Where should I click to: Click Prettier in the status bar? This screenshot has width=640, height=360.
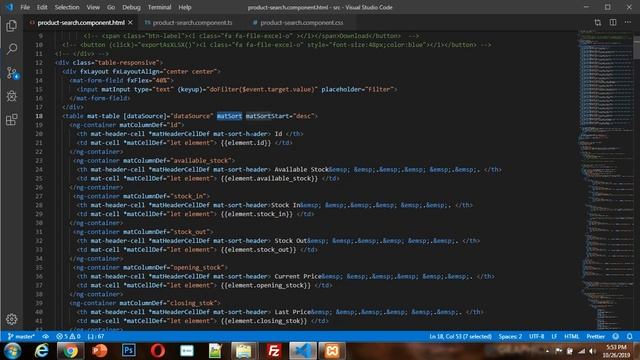pyautogui.click(x=596, y=337)
